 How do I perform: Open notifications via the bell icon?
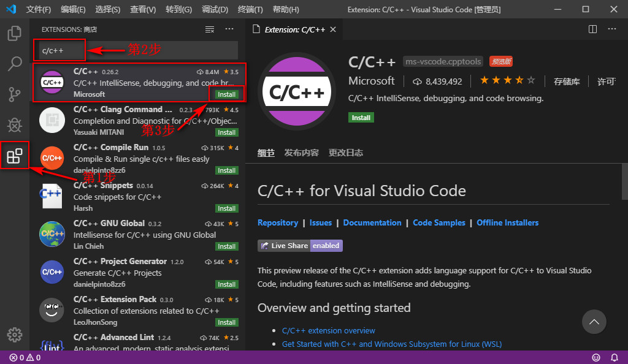click(614, 357)
